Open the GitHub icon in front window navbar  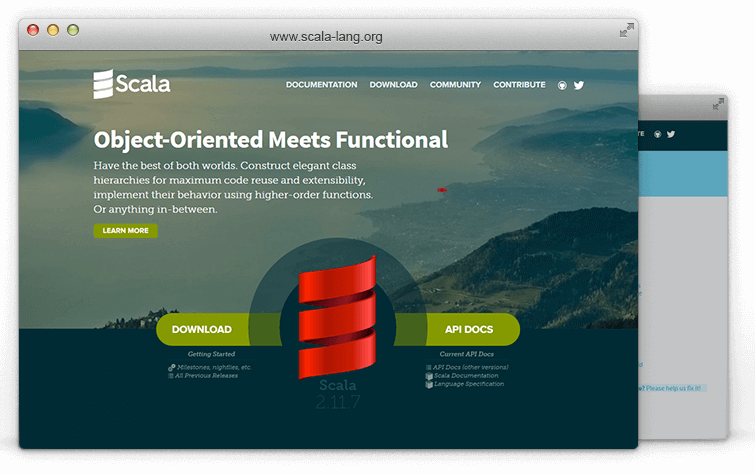click(562, 85)
